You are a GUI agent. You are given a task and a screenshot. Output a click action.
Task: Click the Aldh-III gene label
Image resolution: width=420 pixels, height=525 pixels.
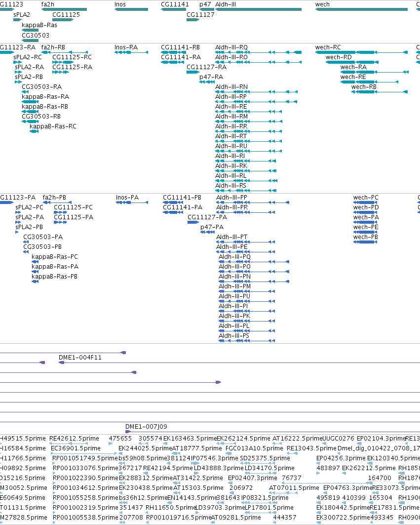coord(226,4)
